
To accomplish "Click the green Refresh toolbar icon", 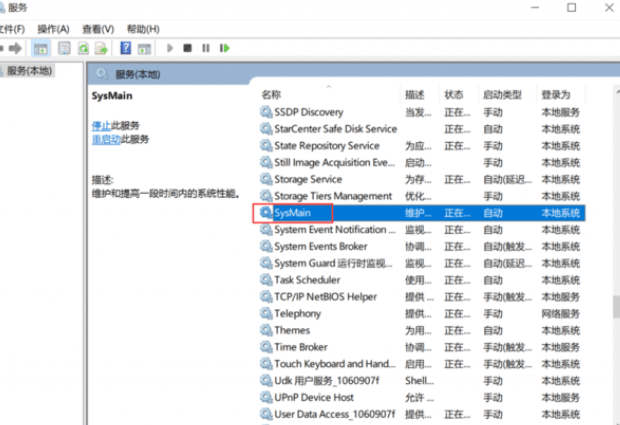I will tap(83, 49).
